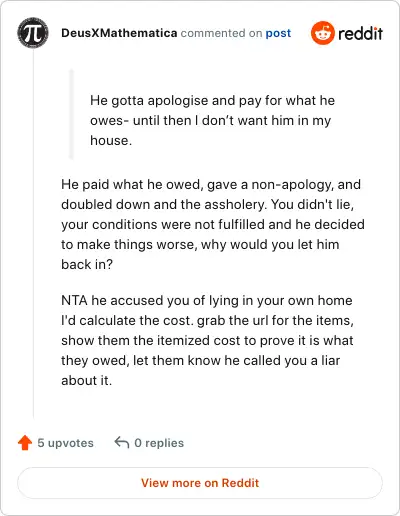This screenshot has width=400, height=516.
Task: Click the 'commented on' header text
Action: pos(221,33)
